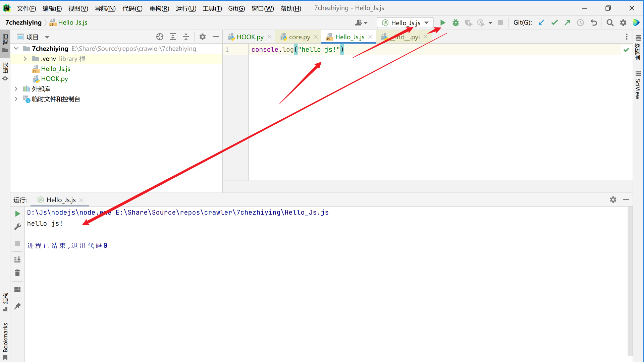Expand the .venv folder node
644x362 pixels.
tap(25, 59)
